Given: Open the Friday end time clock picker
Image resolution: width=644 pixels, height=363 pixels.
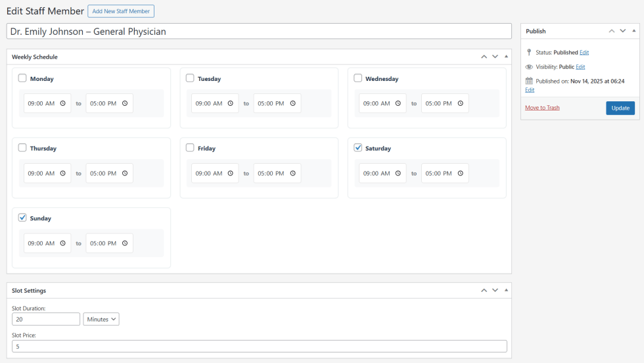Looking at the screenshot, I should [293, 174].
